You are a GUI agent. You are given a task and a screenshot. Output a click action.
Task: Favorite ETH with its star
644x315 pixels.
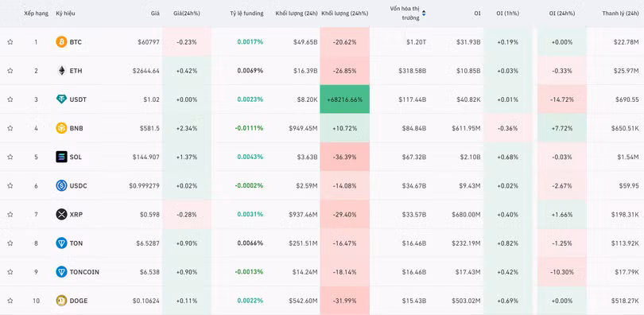pos(10,71)
